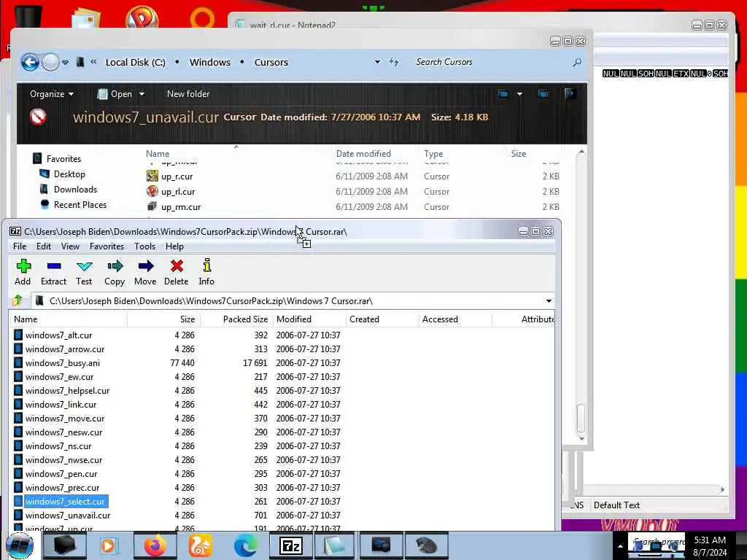Sort archive list by Packed Size column
The height and width of the screenshot is (560, 747).
click(237, 319)
